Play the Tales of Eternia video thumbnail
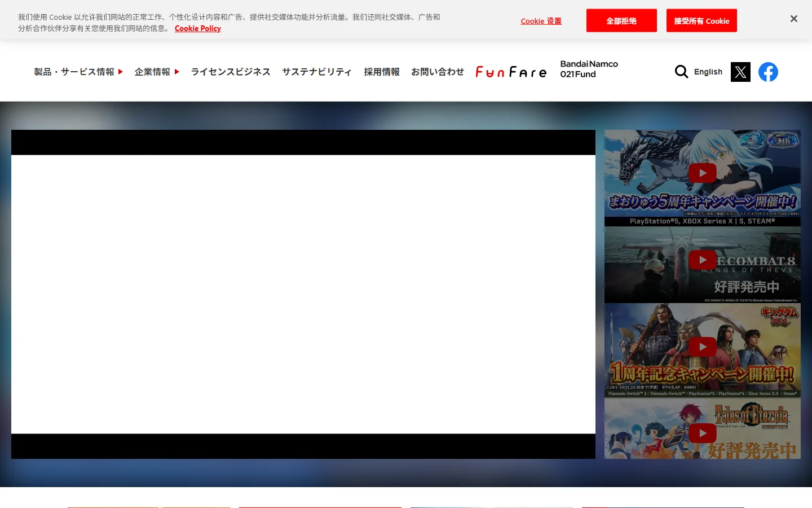Image resolution: width=812 pixels, height=508 pixels. point(702,433)
